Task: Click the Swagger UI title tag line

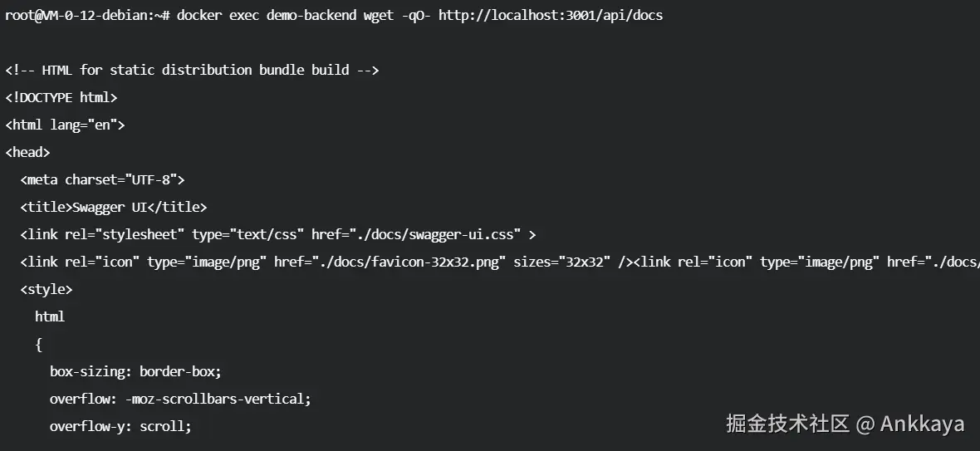Action: (114, 207)
